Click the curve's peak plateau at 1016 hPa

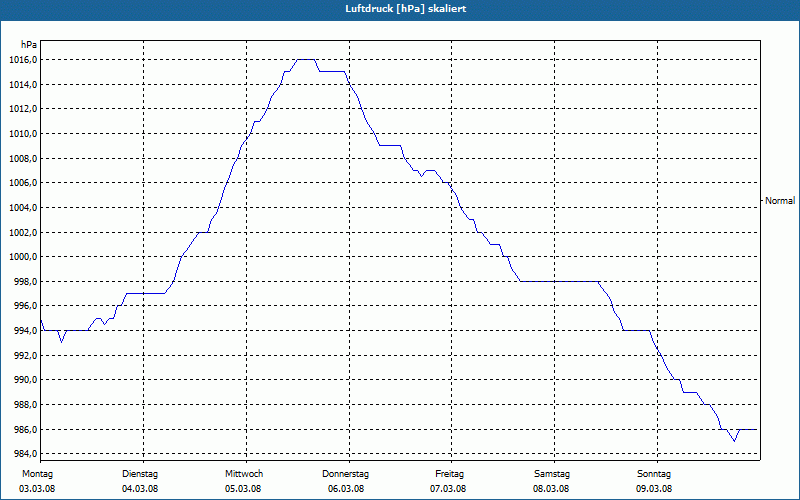(x=306, y=60)
